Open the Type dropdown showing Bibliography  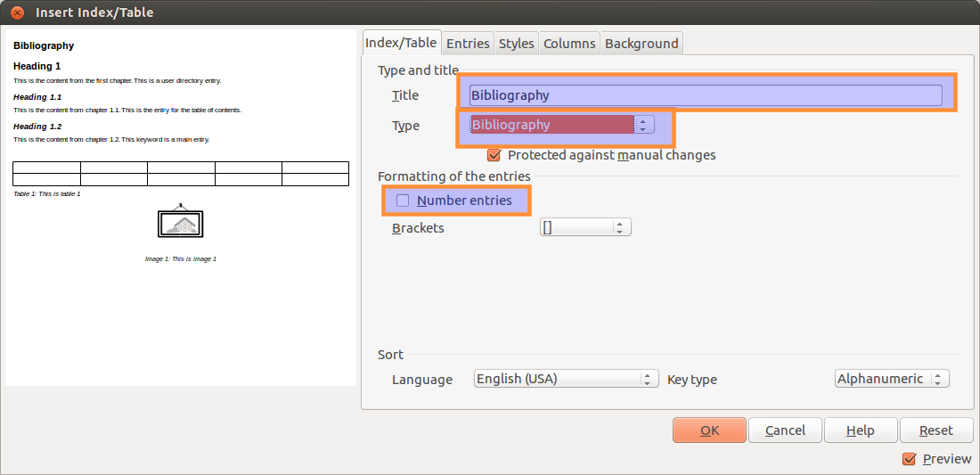[x=562, y=125]
